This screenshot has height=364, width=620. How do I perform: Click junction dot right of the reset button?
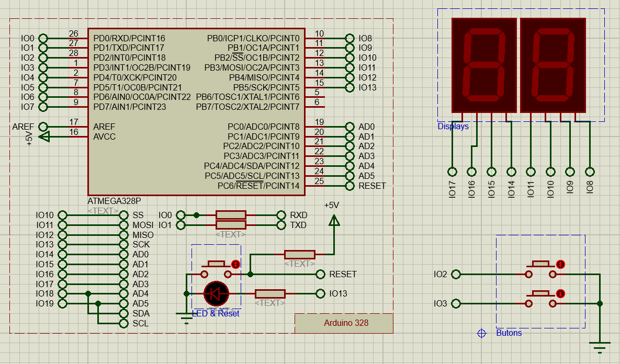pos(250,274)
